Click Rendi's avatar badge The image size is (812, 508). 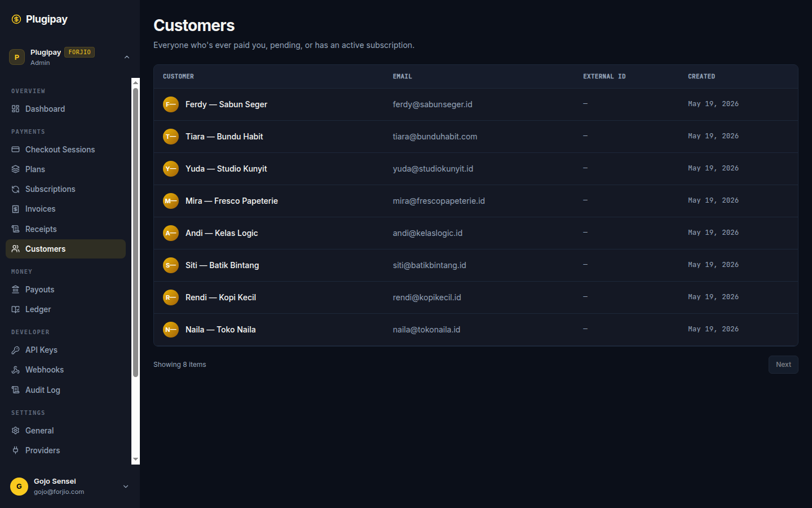pyautogui.click(x=171, y=297)
